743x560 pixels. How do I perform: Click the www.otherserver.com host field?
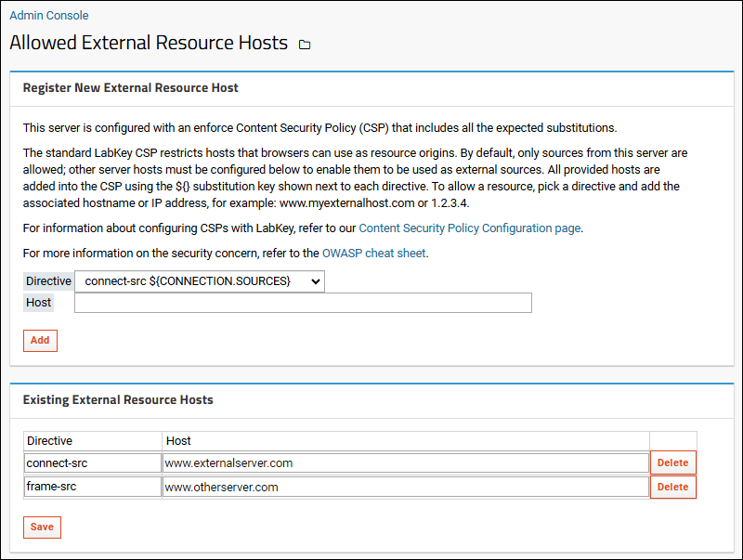[x=405, y=487]
